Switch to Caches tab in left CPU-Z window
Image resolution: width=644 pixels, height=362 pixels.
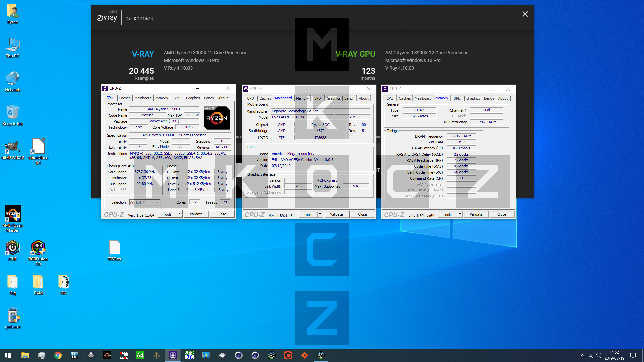[x=125, y=98]
